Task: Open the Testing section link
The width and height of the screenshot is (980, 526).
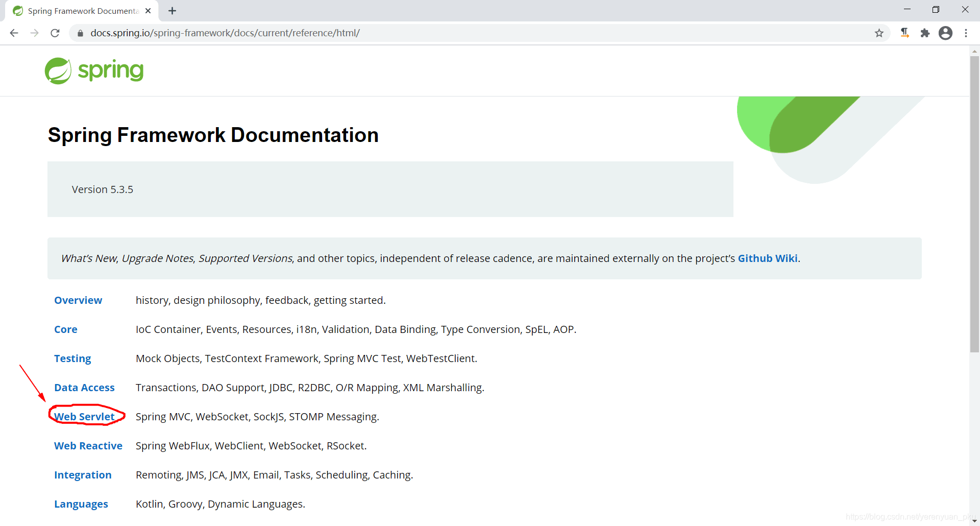Action: [x=72, y=358]
